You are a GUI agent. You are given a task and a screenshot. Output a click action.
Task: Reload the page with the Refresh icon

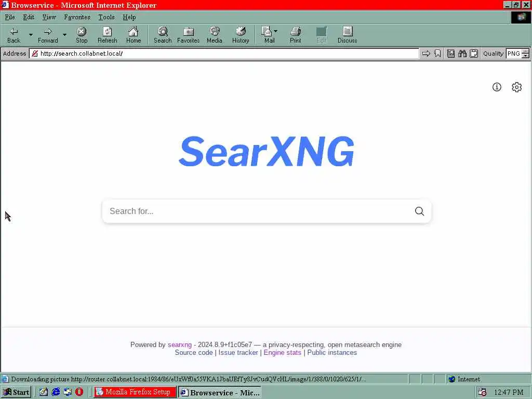107,35
